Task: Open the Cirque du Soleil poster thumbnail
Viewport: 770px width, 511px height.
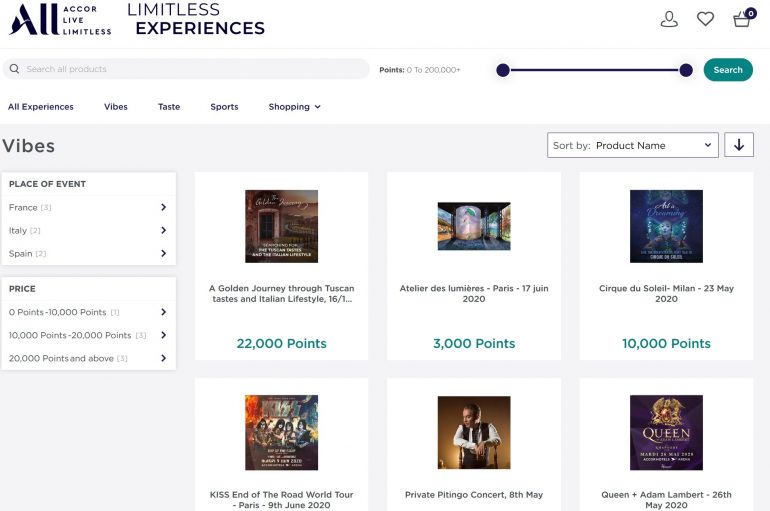Action: pos(666,226)
